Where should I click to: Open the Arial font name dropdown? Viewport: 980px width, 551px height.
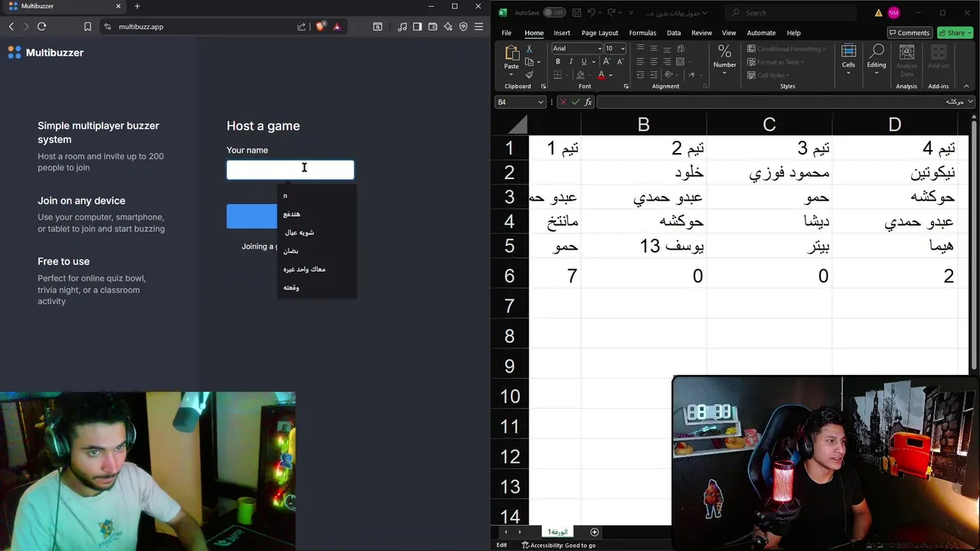point(599,49)
